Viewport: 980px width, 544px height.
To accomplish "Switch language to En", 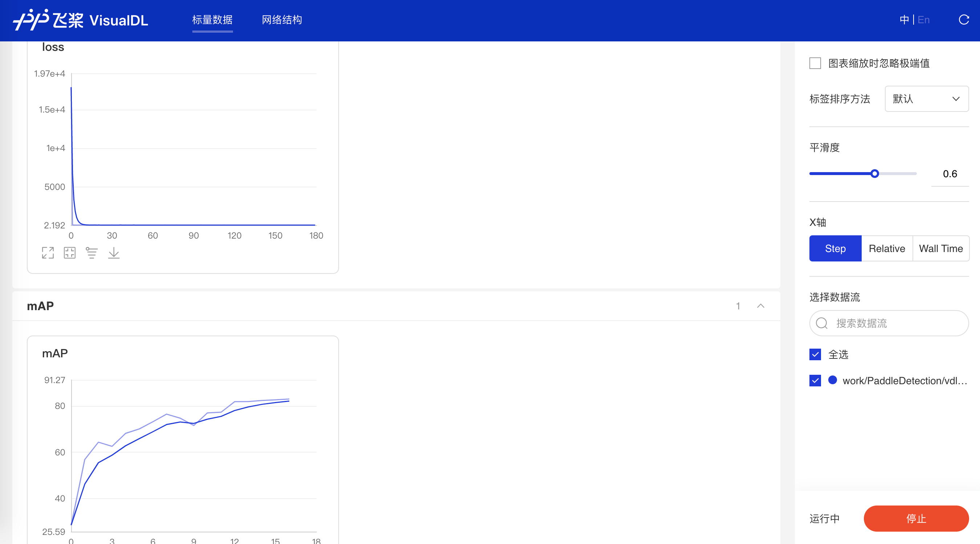I will click(x=924, y=20).
